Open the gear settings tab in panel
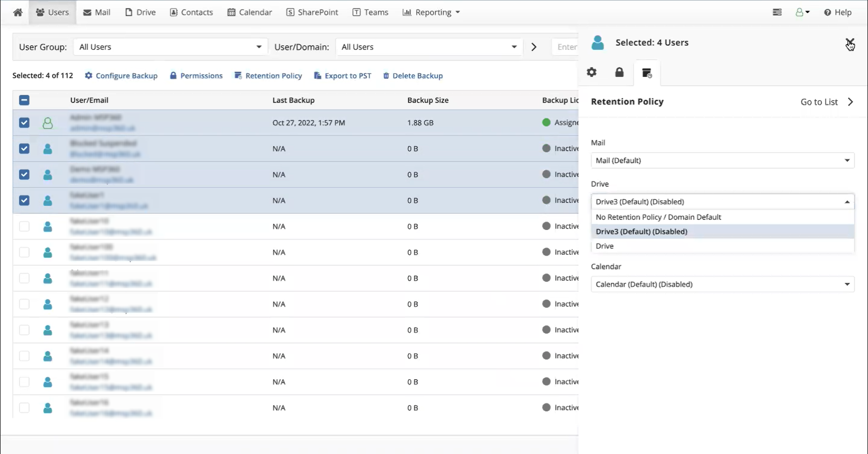Screen dimensions: 868x454 [592, 72]
